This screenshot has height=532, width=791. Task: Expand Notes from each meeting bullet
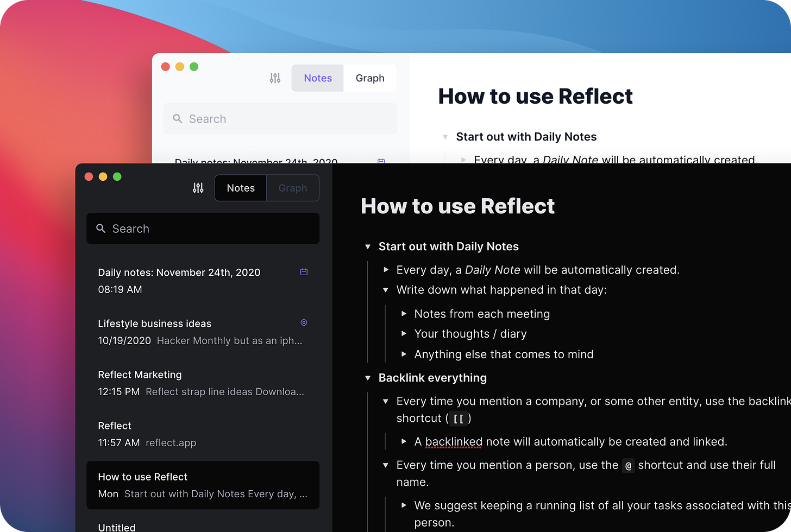[x=404, y=314]
